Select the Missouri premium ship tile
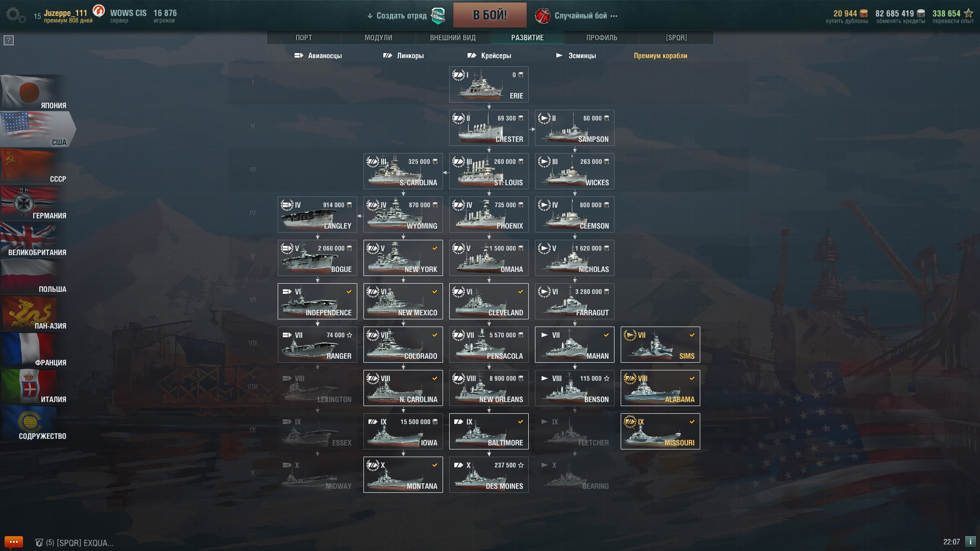Viewport: 980px width, 551px height. [x=660, y=432]
